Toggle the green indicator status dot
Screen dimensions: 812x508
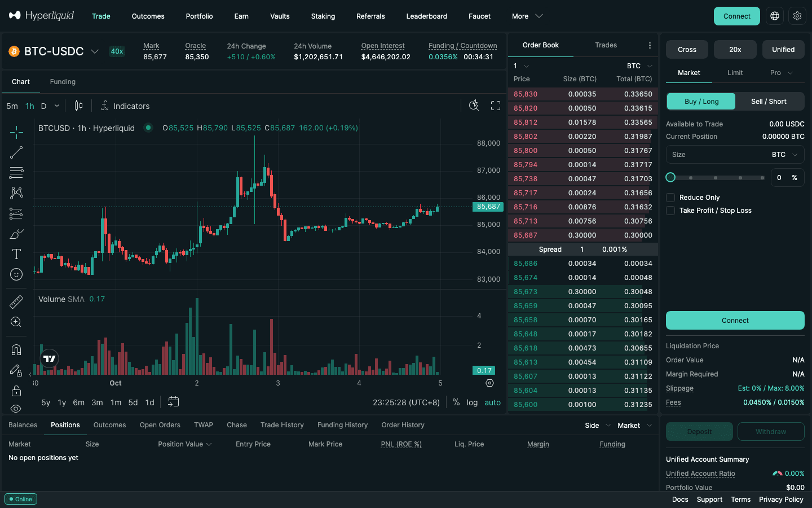pyautogui.click(x=148, y=128)
